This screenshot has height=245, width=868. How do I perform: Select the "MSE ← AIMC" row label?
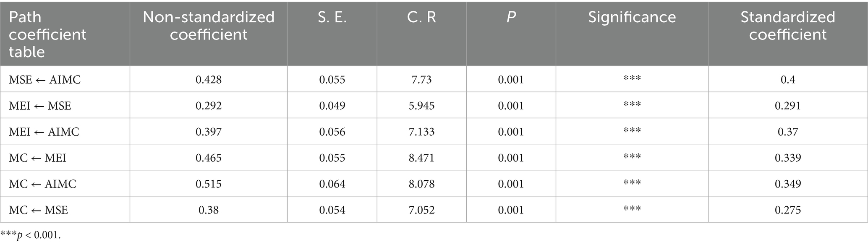click(44, 79)
